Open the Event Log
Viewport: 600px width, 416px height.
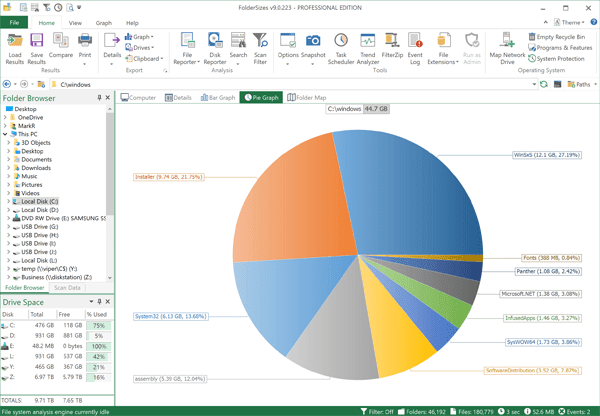[x=415, y=48]
